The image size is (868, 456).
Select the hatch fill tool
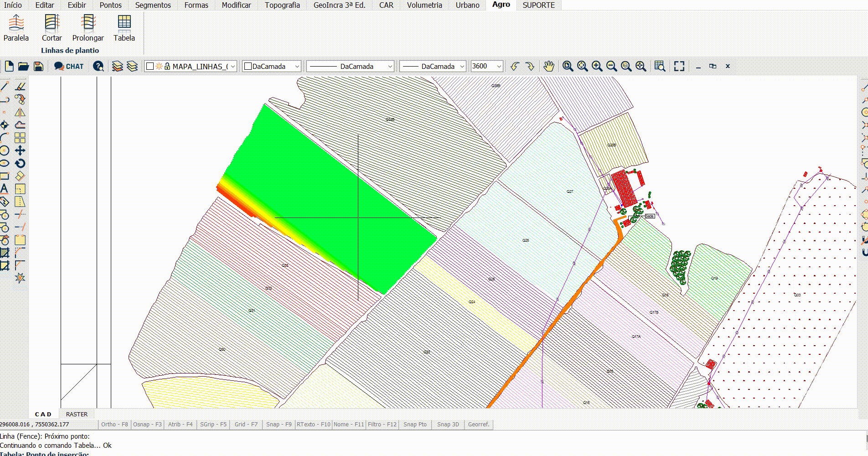coord(5,253)
